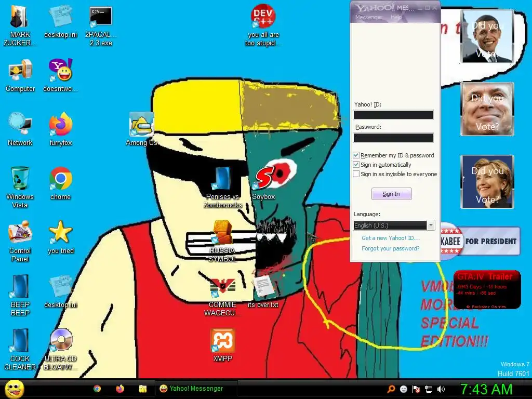Click the network tray icon
The image size is (532, 399).
click(429, 389)
